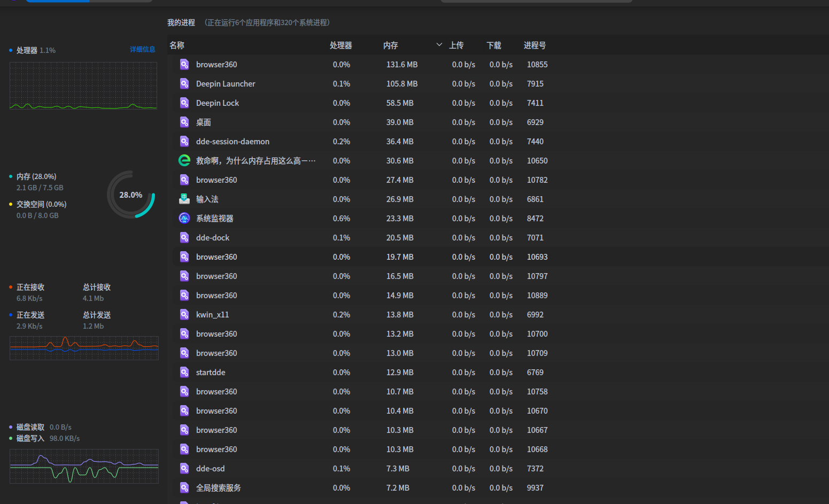Sort processes by 处理器 column header
The height and width of the screenshot is (504, 829).
340,45
